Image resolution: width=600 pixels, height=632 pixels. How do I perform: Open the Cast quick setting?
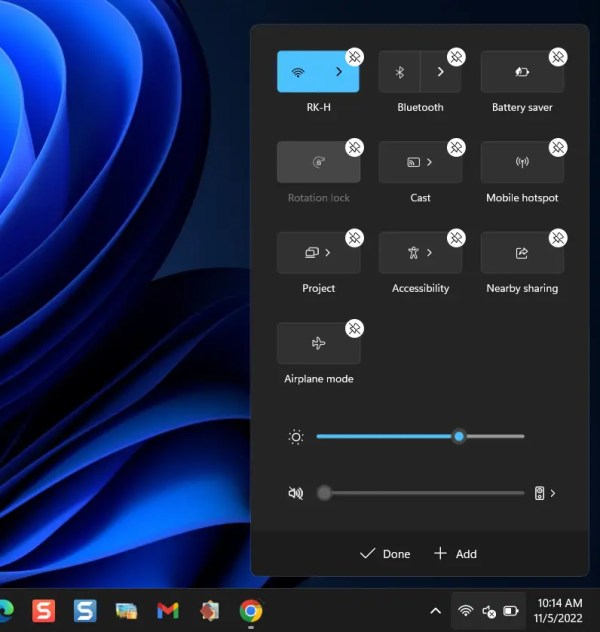(420, 163)
